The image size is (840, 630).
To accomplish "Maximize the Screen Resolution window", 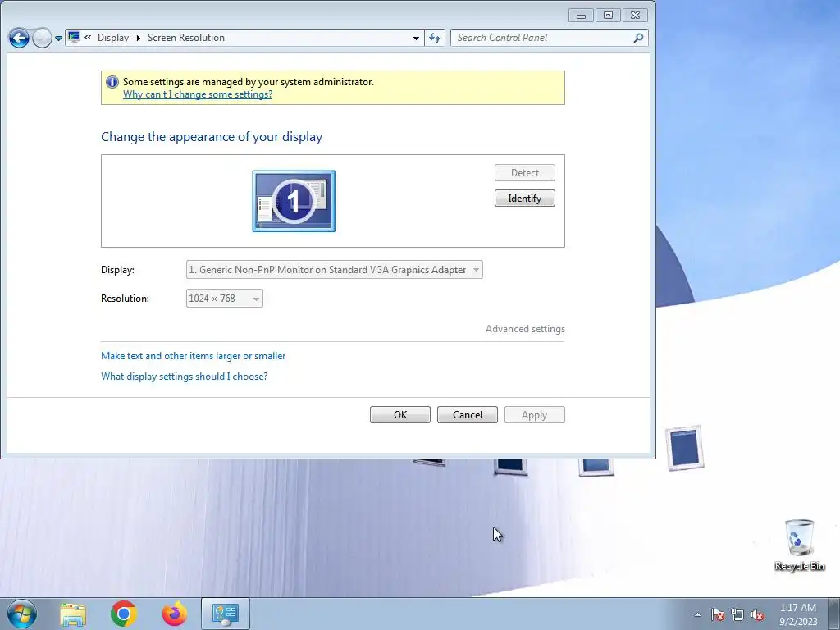I will coord(608,16).
